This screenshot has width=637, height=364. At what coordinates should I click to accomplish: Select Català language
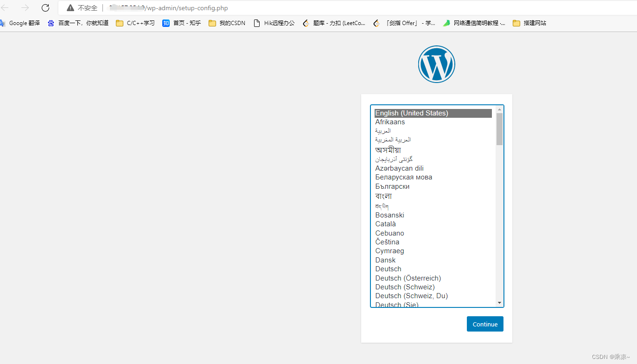click(x=433, y=224)
